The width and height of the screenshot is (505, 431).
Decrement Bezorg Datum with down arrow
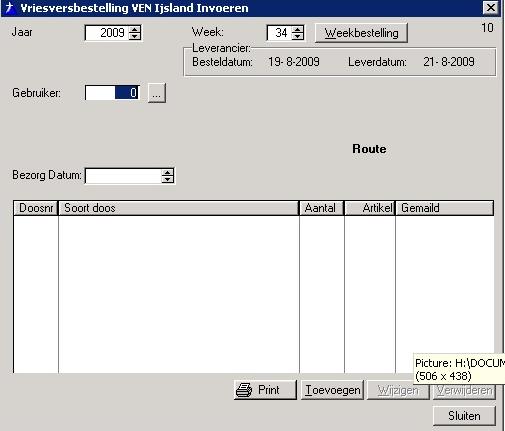[x=167, y=179]
